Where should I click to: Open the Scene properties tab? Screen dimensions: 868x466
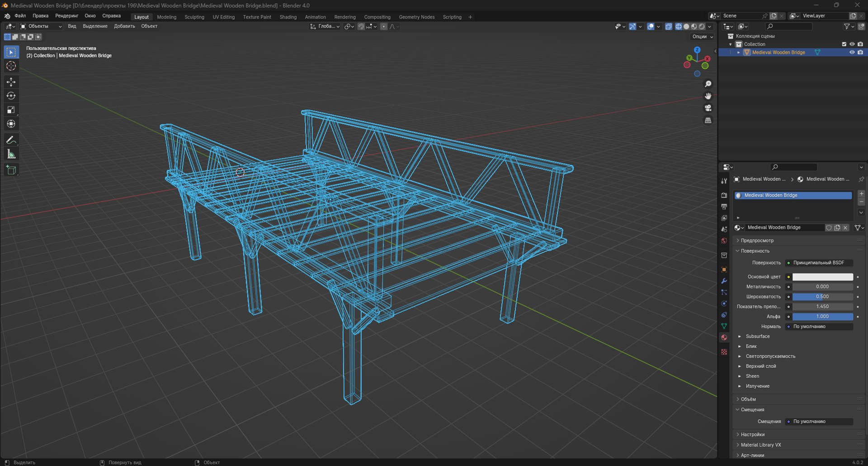click(724, 229)
